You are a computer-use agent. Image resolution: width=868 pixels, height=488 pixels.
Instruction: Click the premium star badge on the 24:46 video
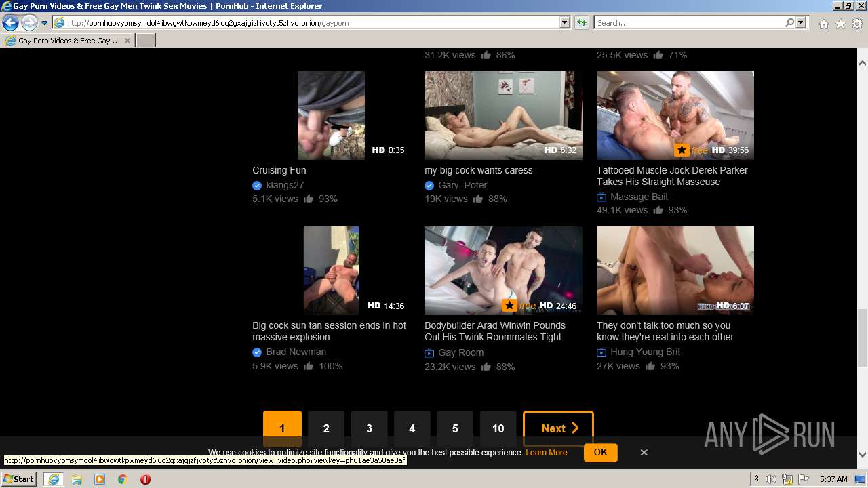[509, 306]
